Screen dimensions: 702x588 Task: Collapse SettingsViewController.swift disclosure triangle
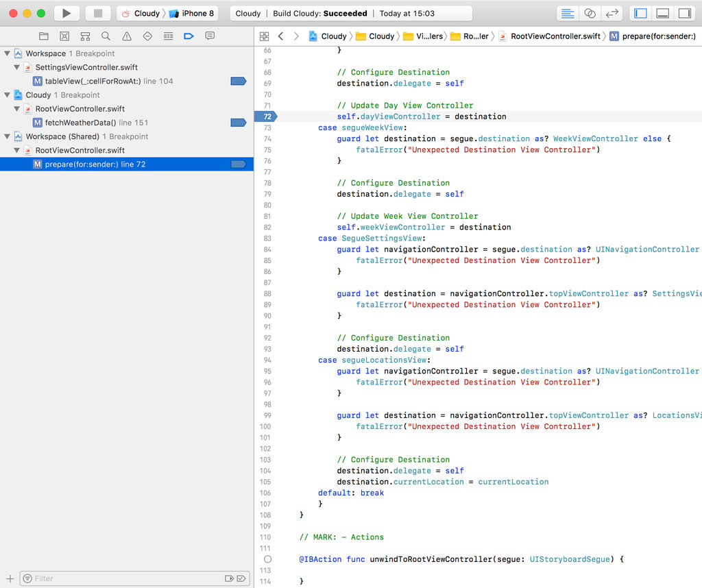click(x=17, y=67)
